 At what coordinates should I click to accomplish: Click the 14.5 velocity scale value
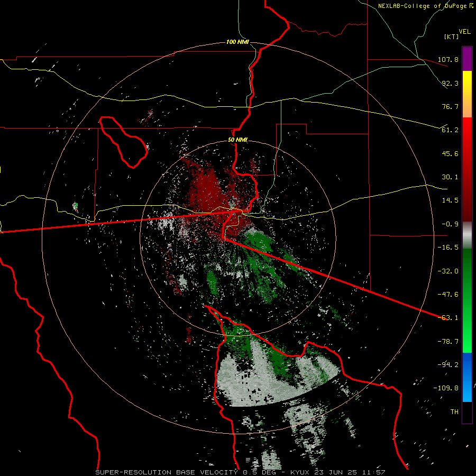tap(450, 200)
